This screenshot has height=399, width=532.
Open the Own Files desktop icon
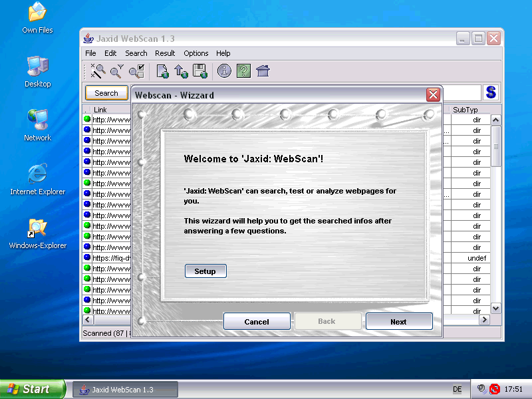(x=38, y=18)
